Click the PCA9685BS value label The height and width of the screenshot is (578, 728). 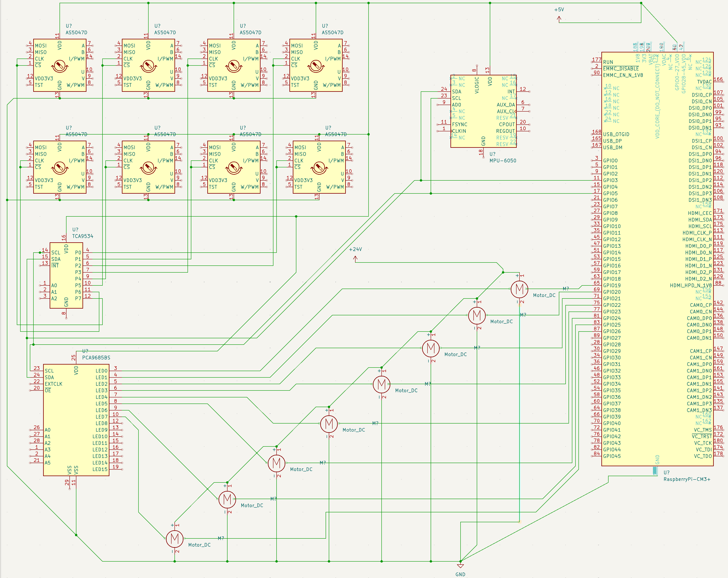tap(96, 357)
